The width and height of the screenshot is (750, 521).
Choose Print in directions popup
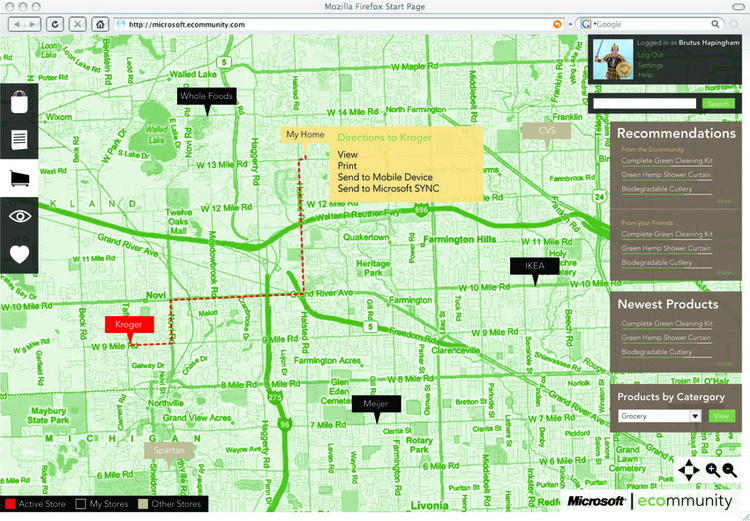(x=347, y=166)
